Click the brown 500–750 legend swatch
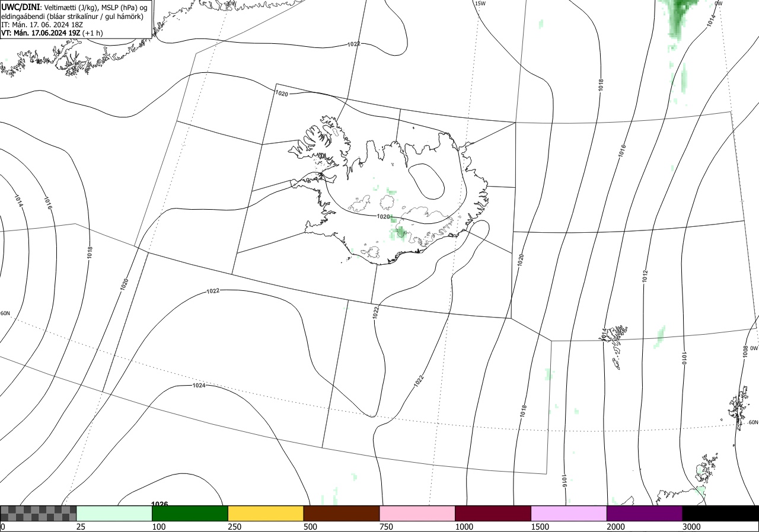 (342, 513)
